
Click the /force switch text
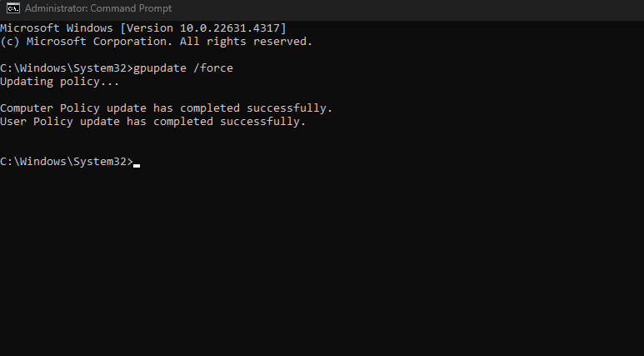(212, 68)
